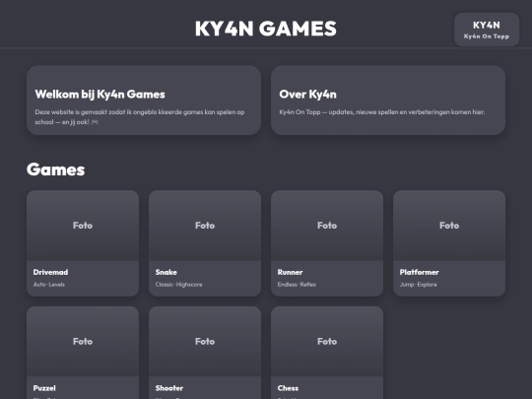Click the 'Welkom bij Ky4n Games' heading
The width and height of the screenshot is (532, 399).
(x=100, y=95)
